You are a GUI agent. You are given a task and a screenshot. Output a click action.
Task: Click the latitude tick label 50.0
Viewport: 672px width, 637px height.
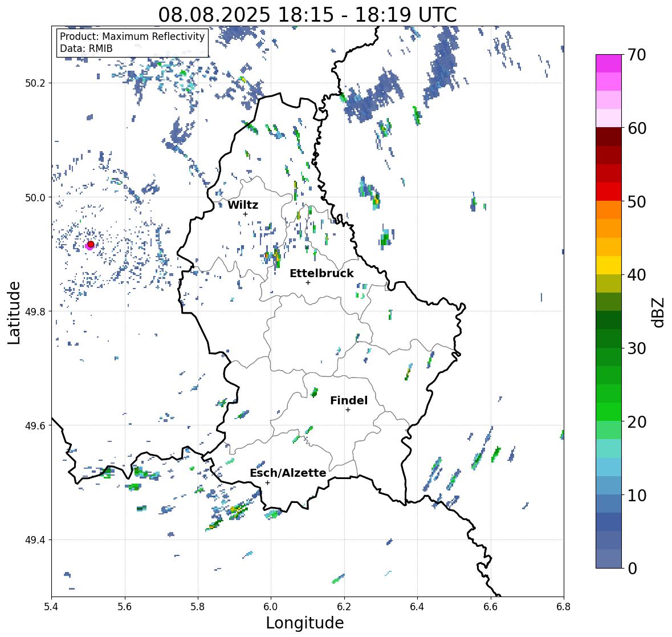(35, 198)
